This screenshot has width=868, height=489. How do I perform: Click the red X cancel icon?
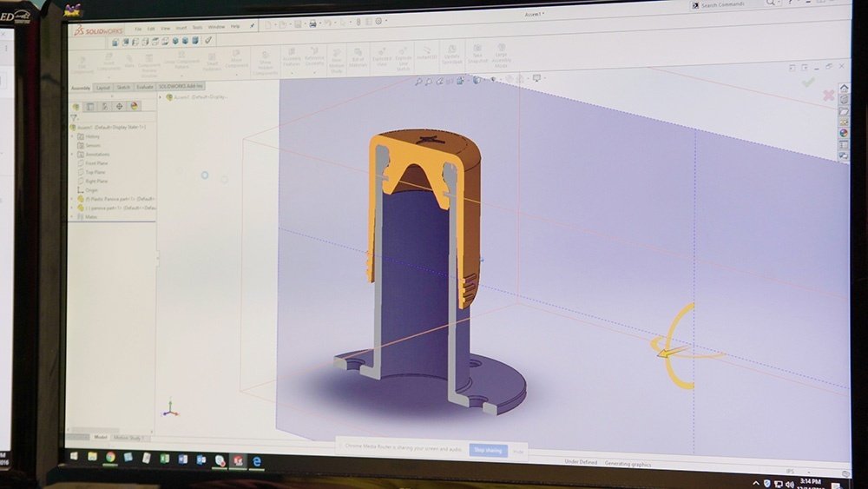829,95
